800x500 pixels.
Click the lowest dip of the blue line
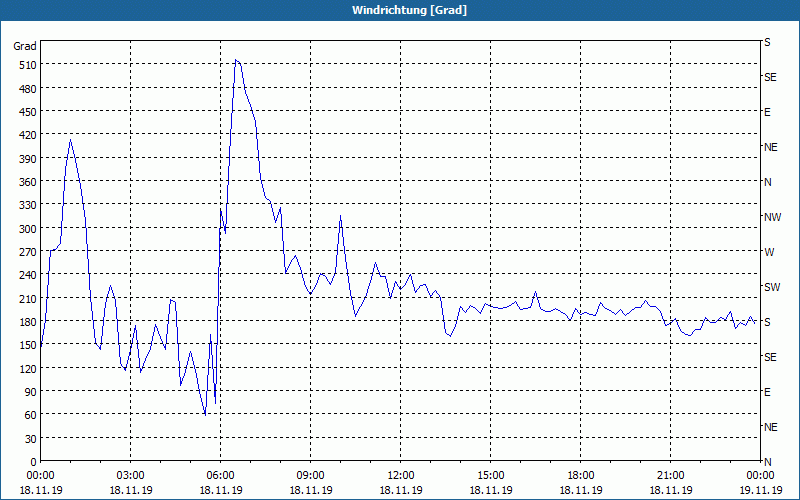pos(205,414)
